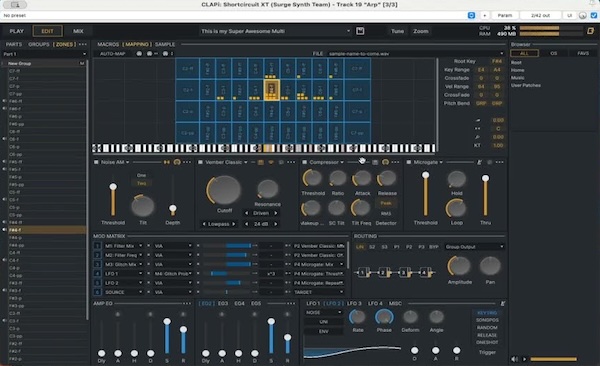600x366 pixels.
Task: Toggle mod matrix row 1 enable box
Action: pos(97,246)
